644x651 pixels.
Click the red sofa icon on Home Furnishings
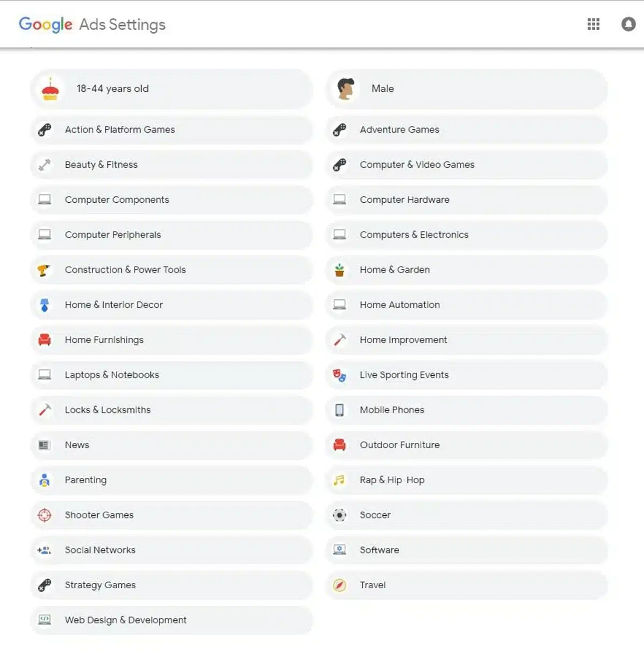(x=44, y=340)
